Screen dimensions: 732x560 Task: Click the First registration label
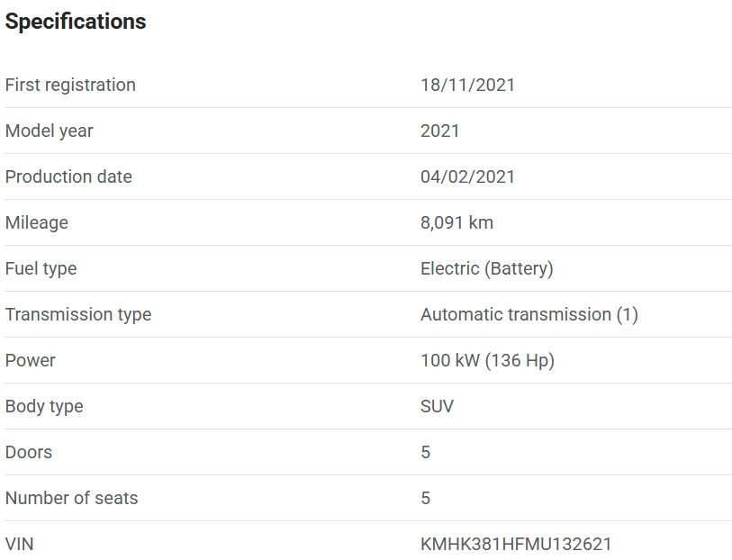pos(70,85)
